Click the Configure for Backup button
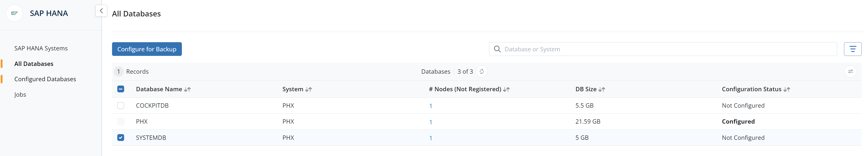 tap(146, 49)
